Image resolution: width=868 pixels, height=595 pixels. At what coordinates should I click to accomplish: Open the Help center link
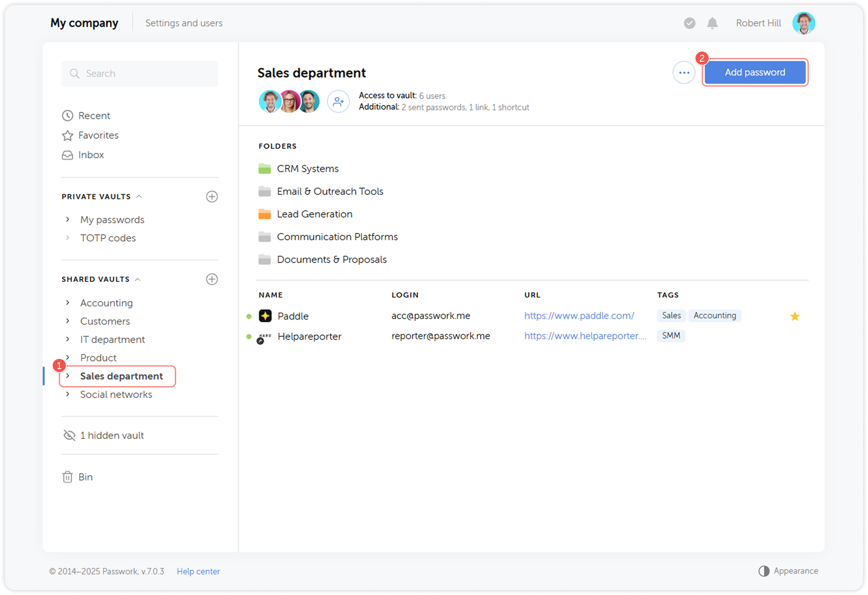198,571
